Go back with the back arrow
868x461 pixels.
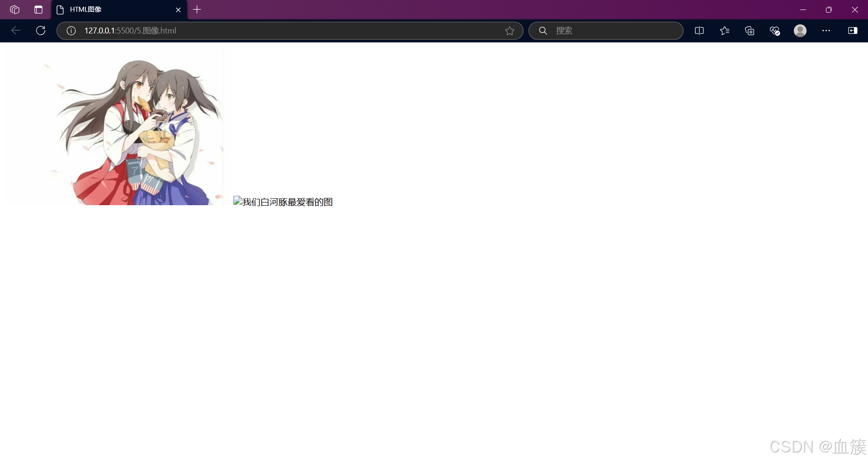point(16,30)
